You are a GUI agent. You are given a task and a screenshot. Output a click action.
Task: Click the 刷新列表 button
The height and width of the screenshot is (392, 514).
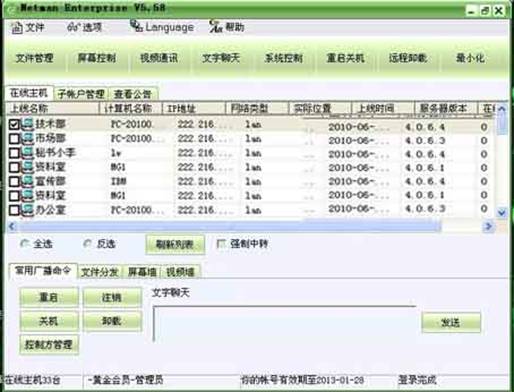(175, 245)
